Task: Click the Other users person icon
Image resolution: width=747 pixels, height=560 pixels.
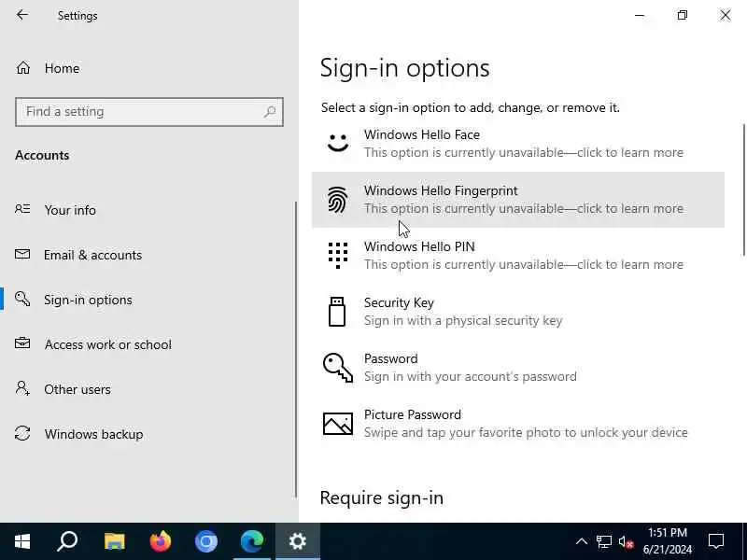Action: [x=22, y=388]
